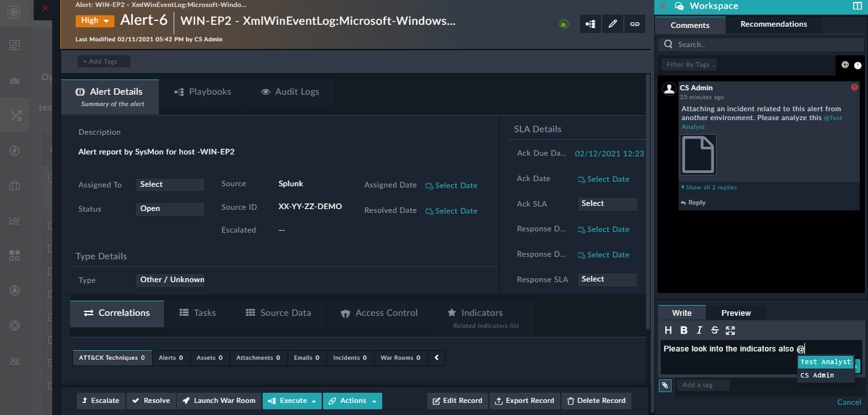Viewport: 868px width, 415px height.
Task: Click the Heading formatting icon
Action: pos(668,330)
